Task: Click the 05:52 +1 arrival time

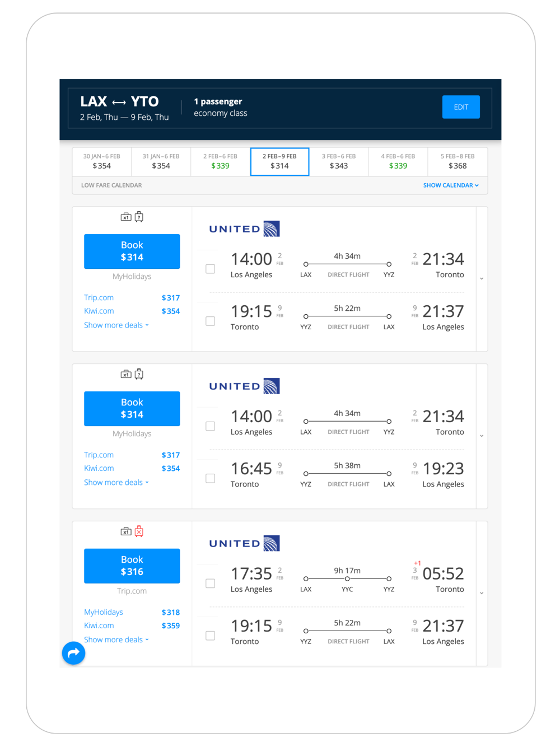Action: (443, 574)
